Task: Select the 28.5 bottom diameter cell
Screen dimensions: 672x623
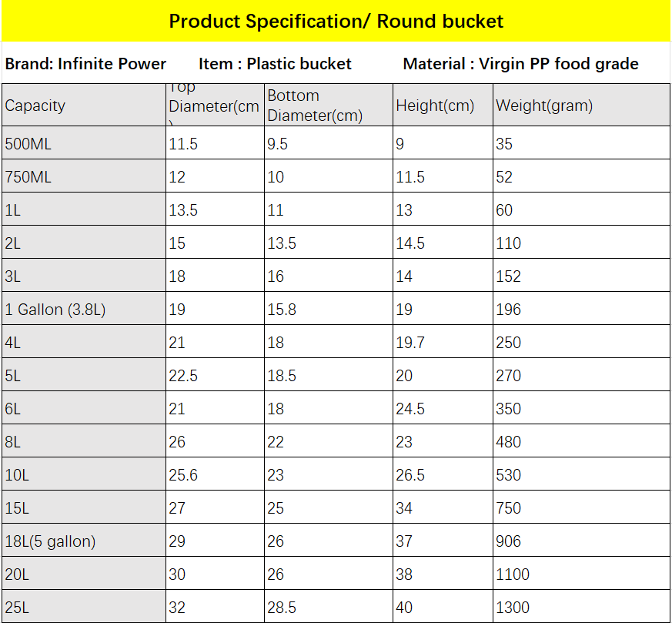Action: (329, 606)
